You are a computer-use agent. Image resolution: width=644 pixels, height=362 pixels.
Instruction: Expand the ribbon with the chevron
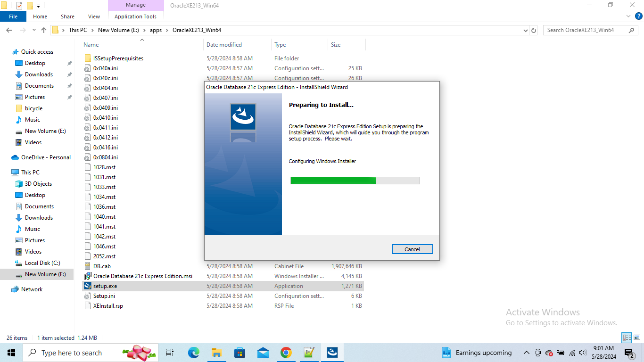(628, 16)
